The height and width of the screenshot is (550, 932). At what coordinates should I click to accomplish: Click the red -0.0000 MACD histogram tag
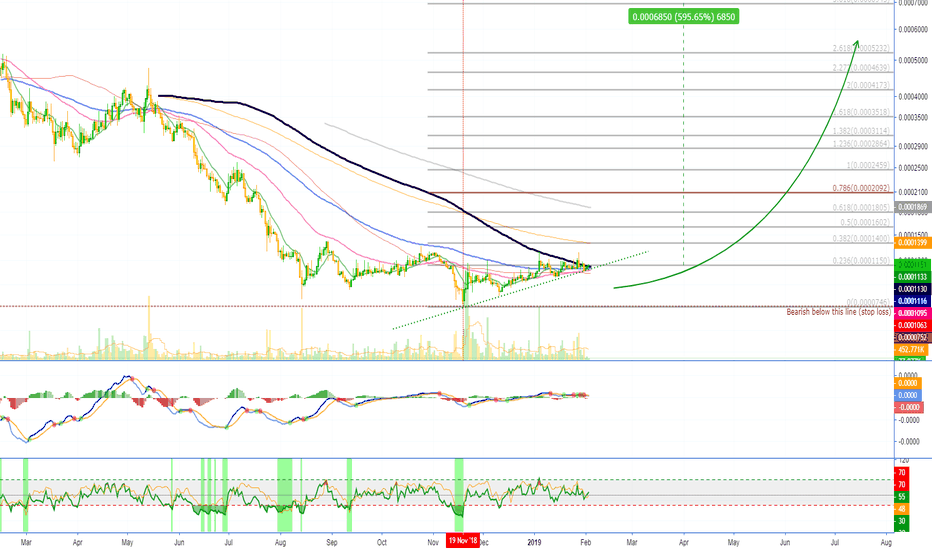909,407
